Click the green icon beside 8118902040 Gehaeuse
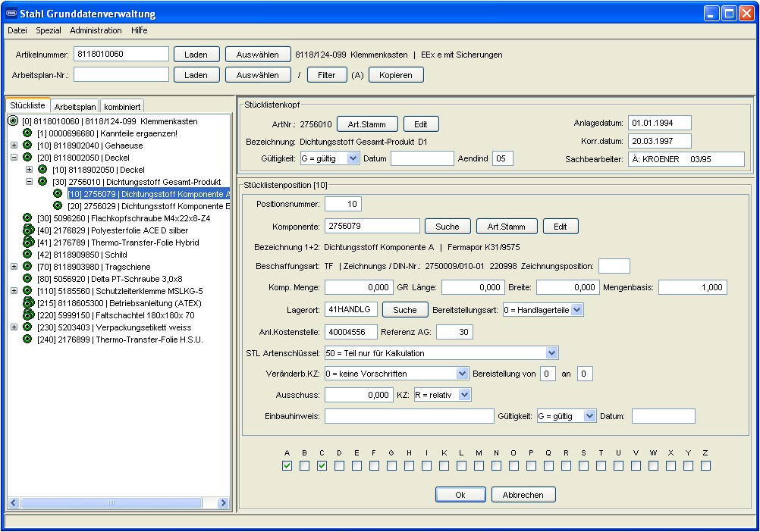 coord(27,146)
